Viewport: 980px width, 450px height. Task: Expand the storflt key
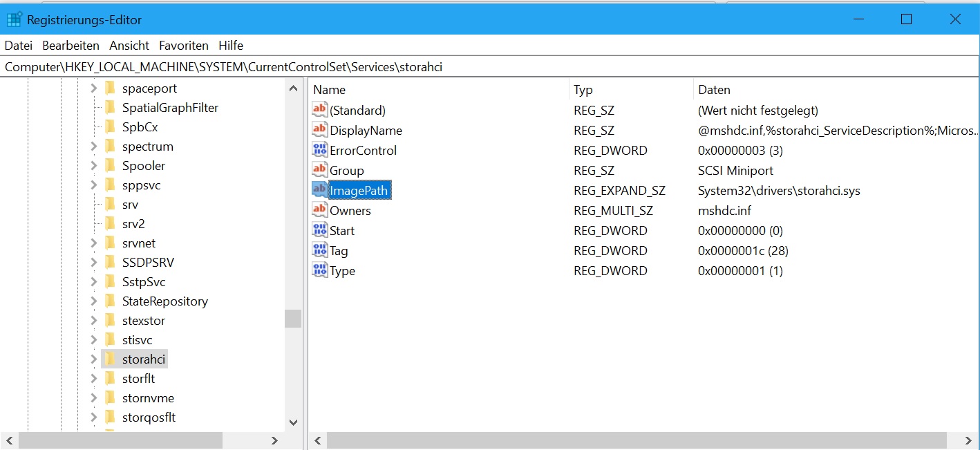click(x=94, y=379)
